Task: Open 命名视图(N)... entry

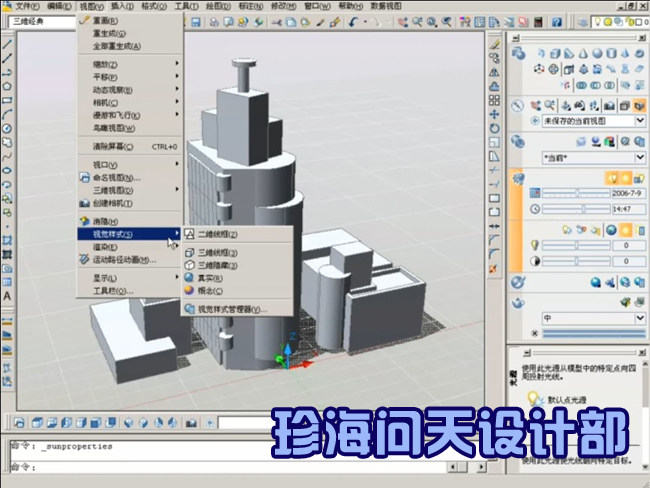Action: tap(130, 177)
